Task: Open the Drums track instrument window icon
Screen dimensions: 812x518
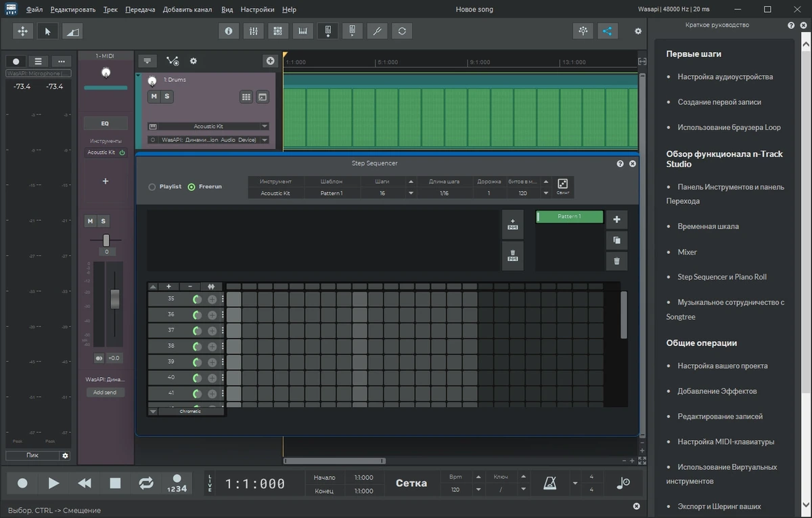Action: (263, 98)
